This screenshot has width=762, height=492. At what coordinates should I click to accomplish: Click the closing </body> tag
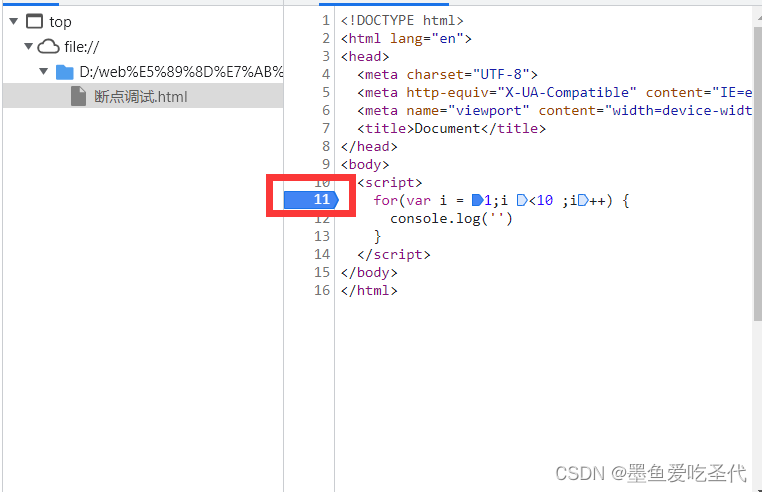click(x=369, y=272)
